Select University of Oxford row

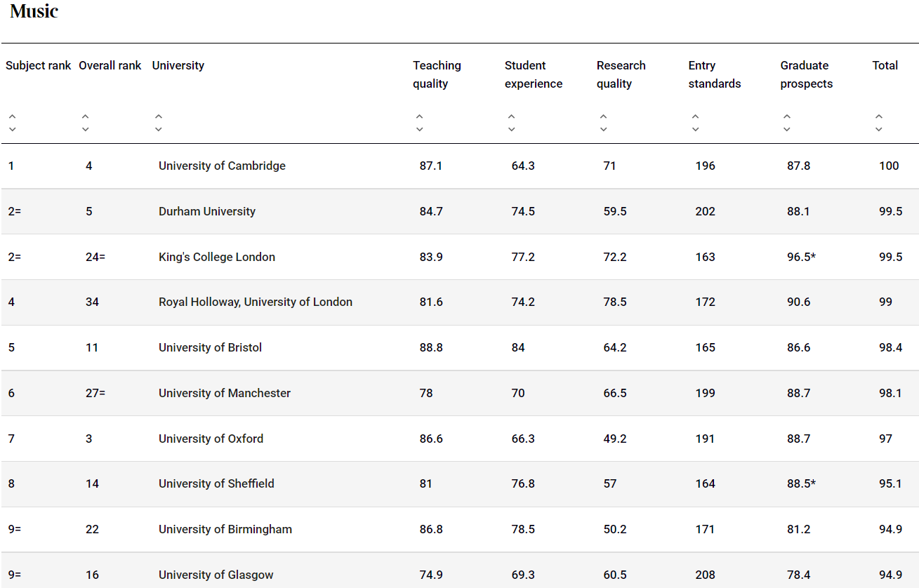[460, 439]
